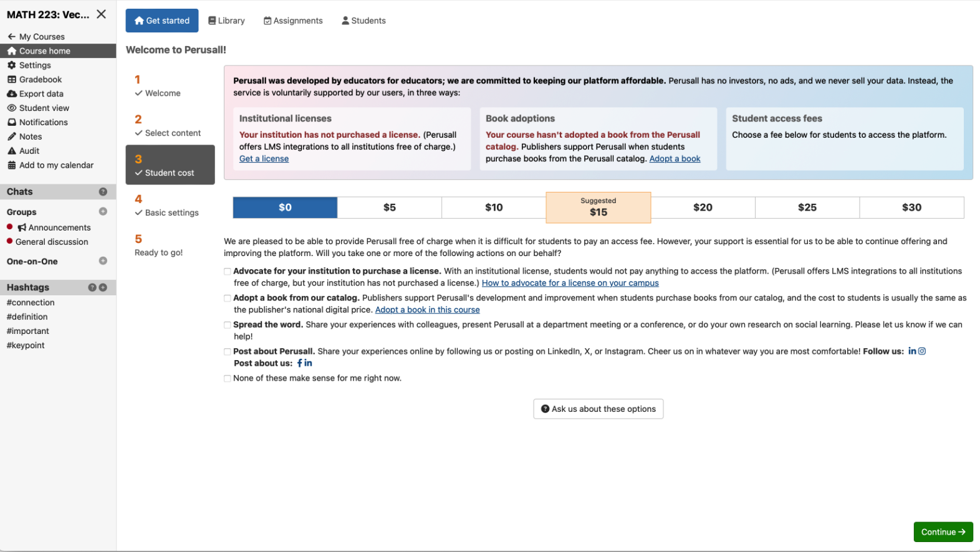The height and width of the screenshot is (552, 980).
Task: Open the Settings gear item in the sidebar
Action: click(29, 65)
